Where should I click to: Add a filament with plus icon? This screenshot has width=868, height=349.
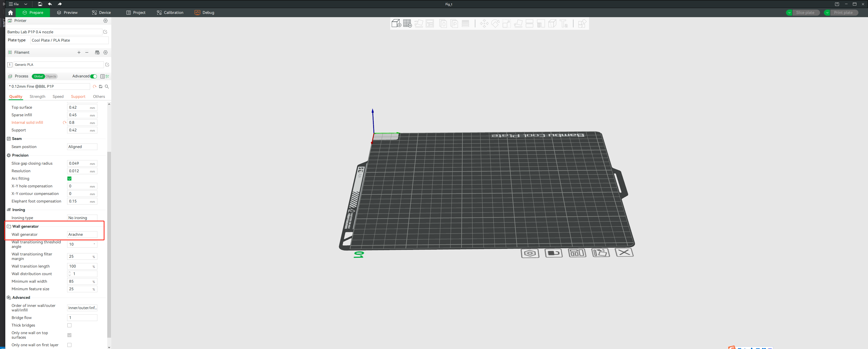[79, 52]
